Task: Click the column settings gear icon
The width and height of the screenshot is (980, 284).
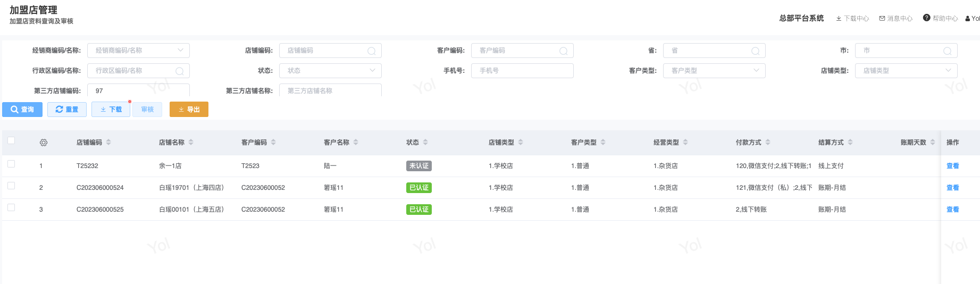Action: [x=44, y=143]
